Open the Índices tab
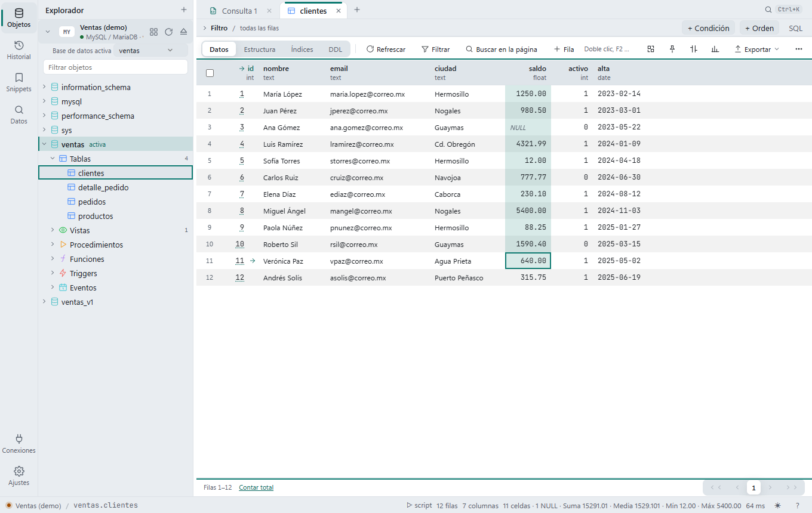This screenshot has height=513, width=812. (x=302, y=50)
